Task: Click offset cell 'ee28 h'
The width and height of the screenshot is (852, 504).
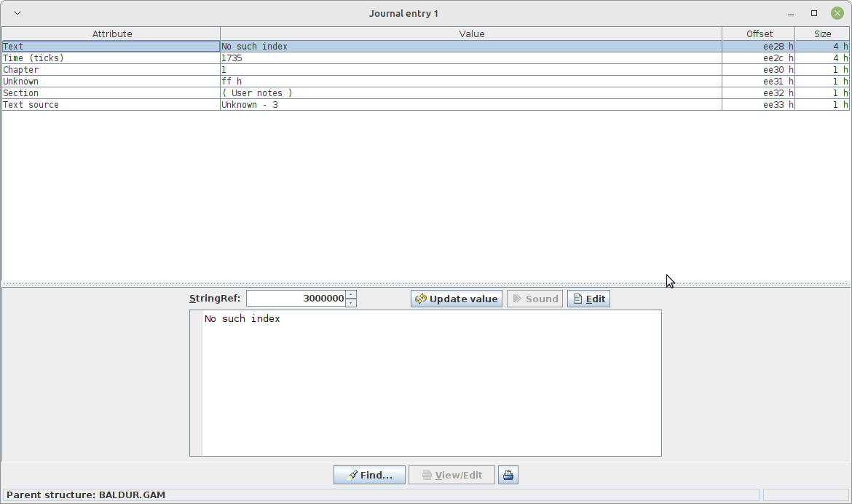Action: tap(759, 46)
